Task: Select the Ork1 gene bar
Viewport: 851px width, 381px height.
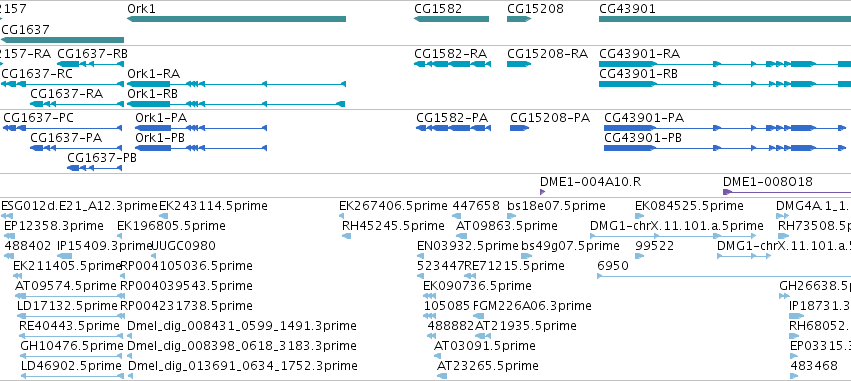Action: pos(236,19)
